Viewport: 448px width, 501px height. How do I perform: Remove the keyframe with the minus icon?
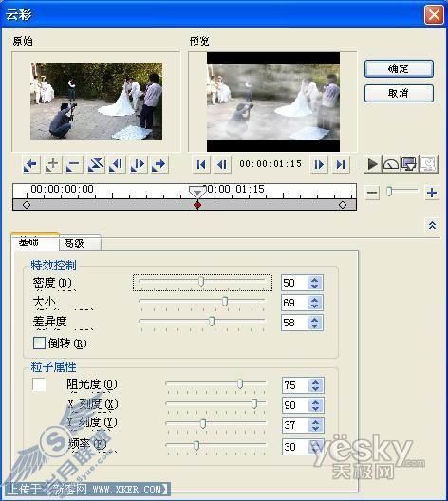[74, 164]
